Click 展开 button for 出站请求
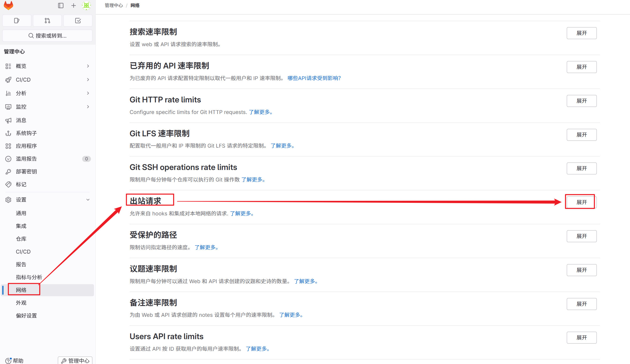The image size is (630, 364). (581, 202)
